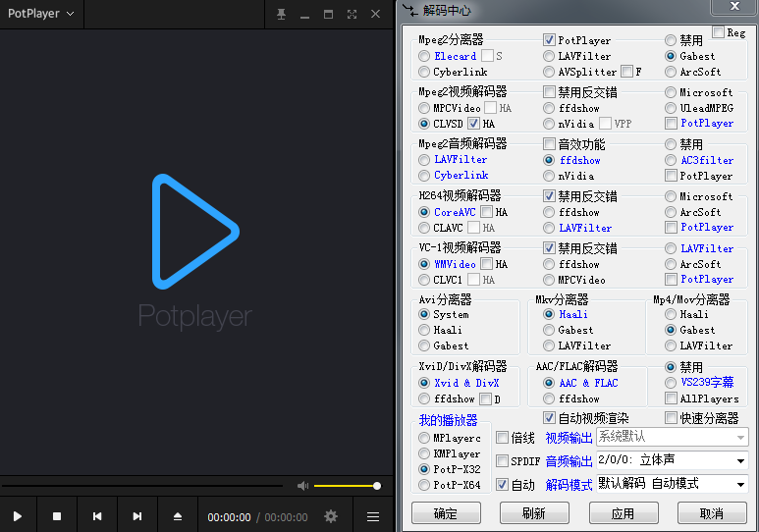Open the 我的播放器 link
This screenshot has width=759, height=532.
tap(448, 420)
